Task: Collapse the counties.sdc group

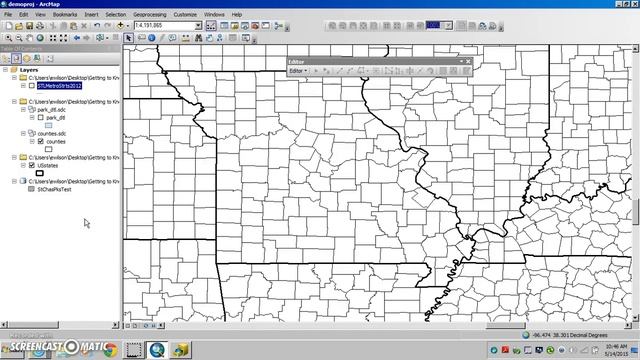Action: click(23, 133)
